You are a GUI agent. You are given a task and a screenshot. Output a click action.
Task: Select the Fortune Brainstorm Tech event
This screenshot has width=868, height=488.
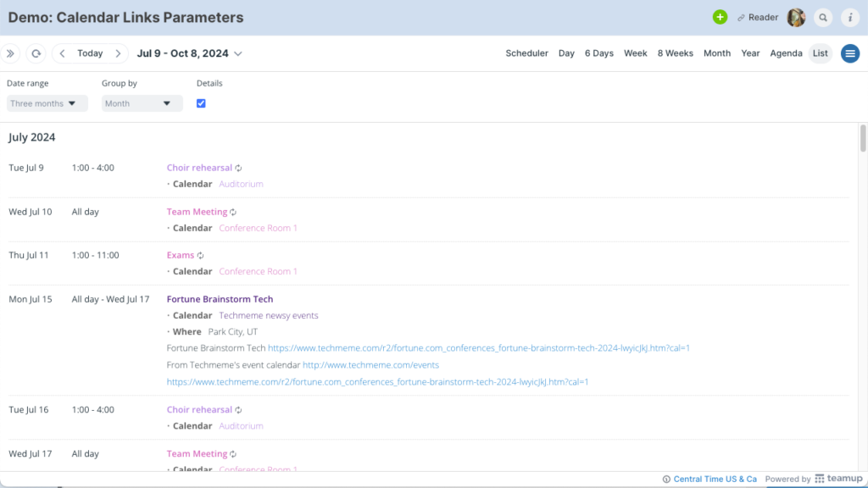[x=220, y=298]
